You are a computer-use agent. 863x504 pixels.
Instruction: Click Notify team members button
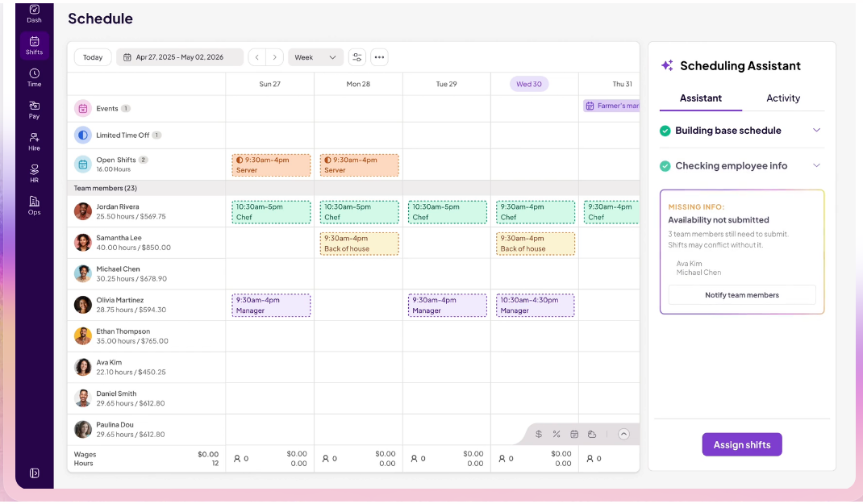coord(742,295)
